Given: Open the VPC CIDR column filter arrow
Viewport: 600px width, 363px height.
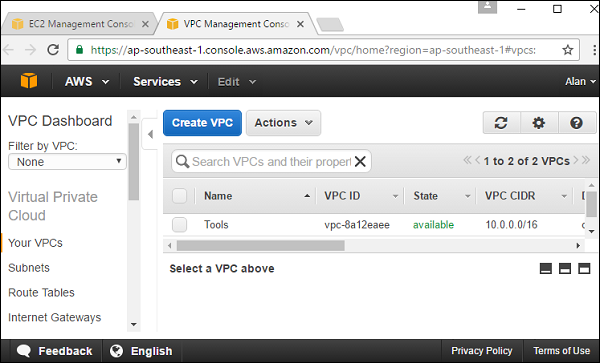Looking at the screenshot, I should coord(564,197).
